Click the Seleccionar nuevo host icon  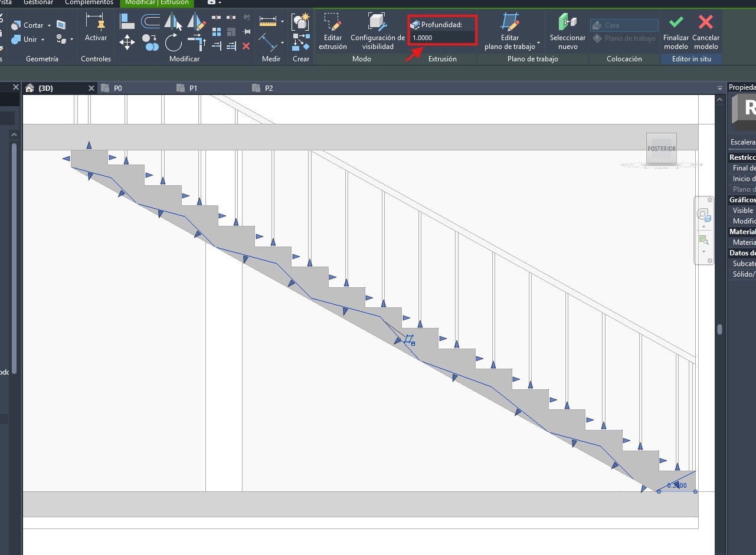567,32
